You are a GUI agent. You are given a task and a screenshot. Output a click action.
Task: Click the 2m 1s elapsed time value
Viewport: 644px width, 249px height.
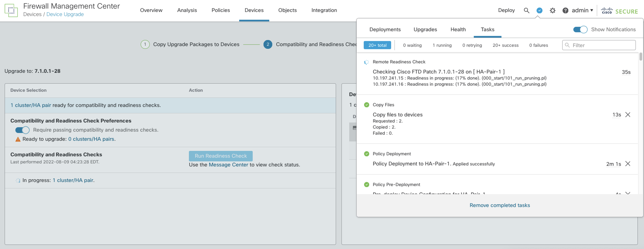pyautogui.click(x=614, y=164)
